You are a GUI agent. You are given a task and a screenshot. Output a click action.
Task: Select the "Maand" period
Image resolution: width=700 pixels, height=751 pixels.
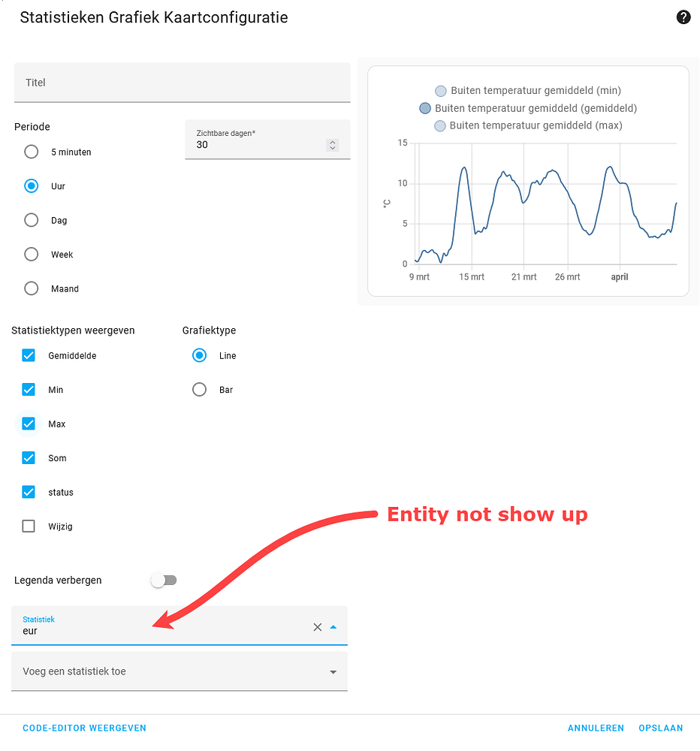pos(31,288)
